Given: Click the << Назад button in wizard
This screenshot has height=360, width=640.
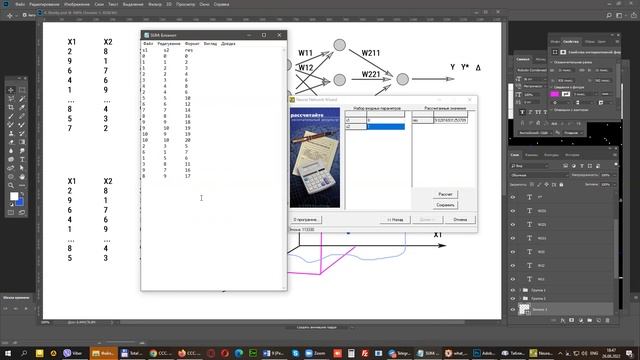Looking at the screenshot, I should coord(395,220).
